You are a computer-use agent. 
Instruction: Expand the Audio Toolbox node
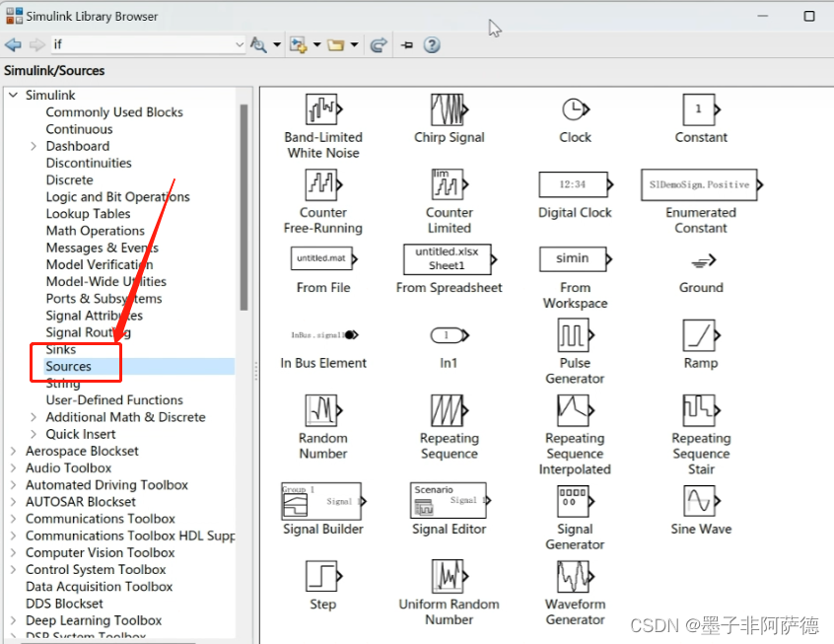13,467
